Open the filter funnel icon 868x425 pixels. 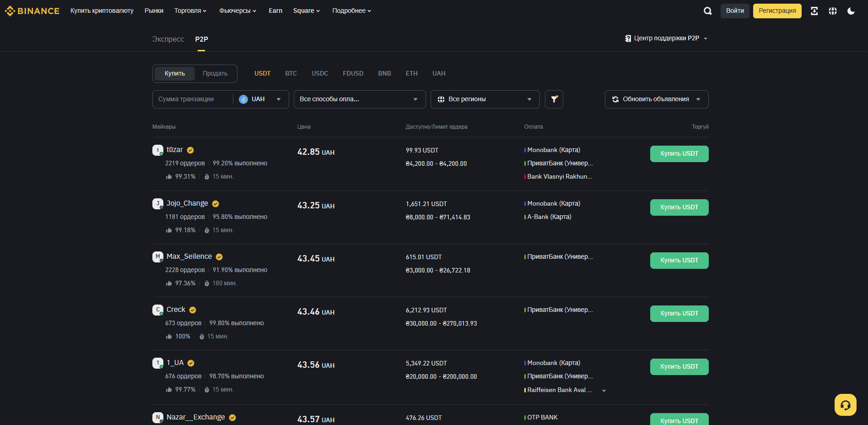(554, 99)
